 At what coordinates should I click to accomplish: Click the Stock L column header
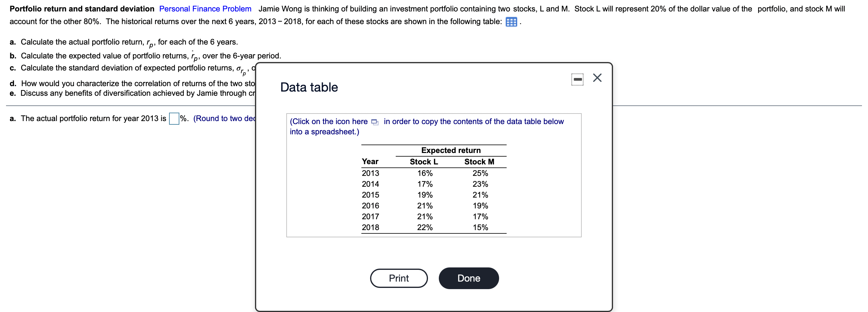point(424,161)
